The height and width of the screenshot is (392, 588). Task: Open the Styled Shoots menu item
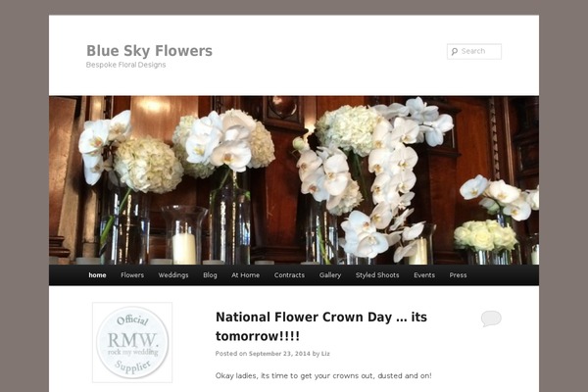(x=377, y=275)
